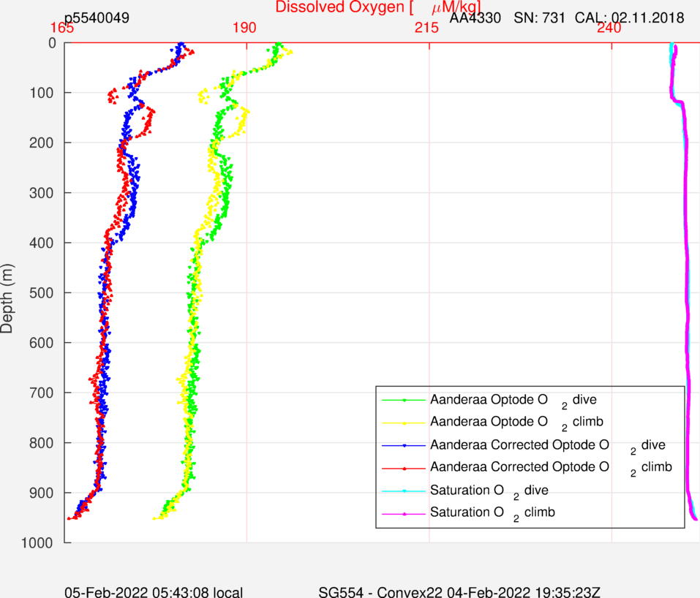Click the Dissolved Oxygen axis title
The width and height of the screenshot is (700, 598).
coord(377,8)
